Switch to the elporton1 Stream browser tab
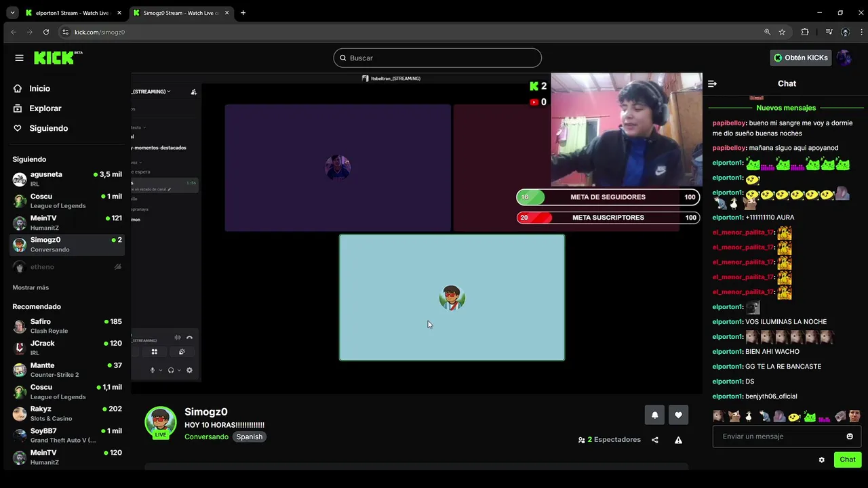The width and height of the screenshot is (868, 488). click(72, 13)
